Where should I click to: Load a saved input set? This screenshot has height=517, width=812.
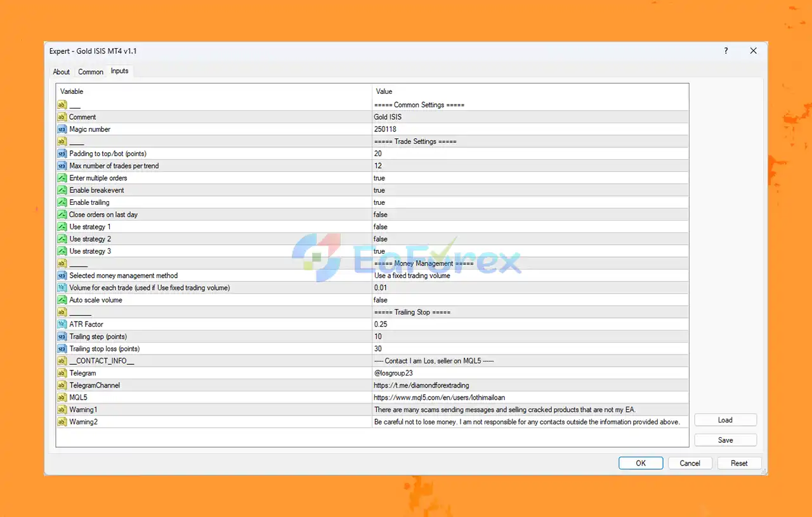726,420
